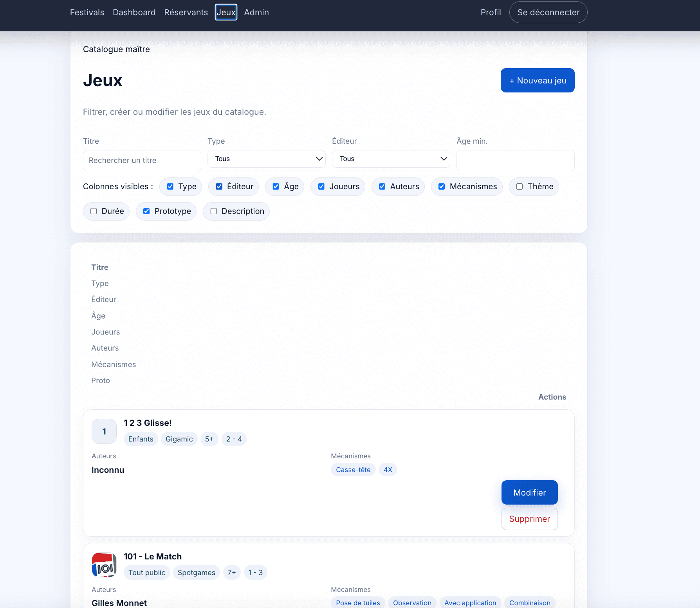Toggle the Type column checkbox
Screen dimensions: 700x608
coord(170,186)
